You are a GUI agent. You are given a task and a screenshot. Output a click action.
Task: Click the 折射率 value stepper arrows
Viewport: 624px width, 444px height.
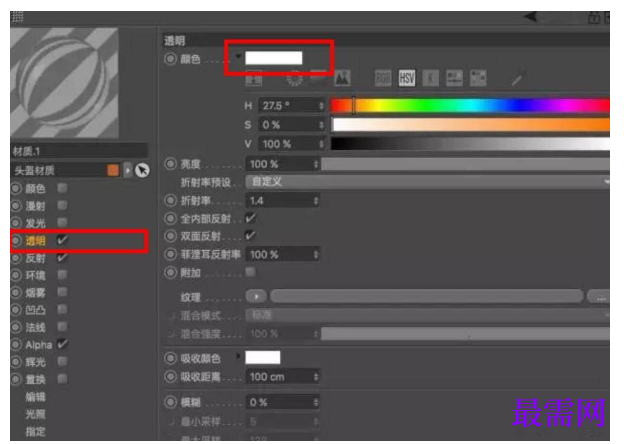coord(316,201)
